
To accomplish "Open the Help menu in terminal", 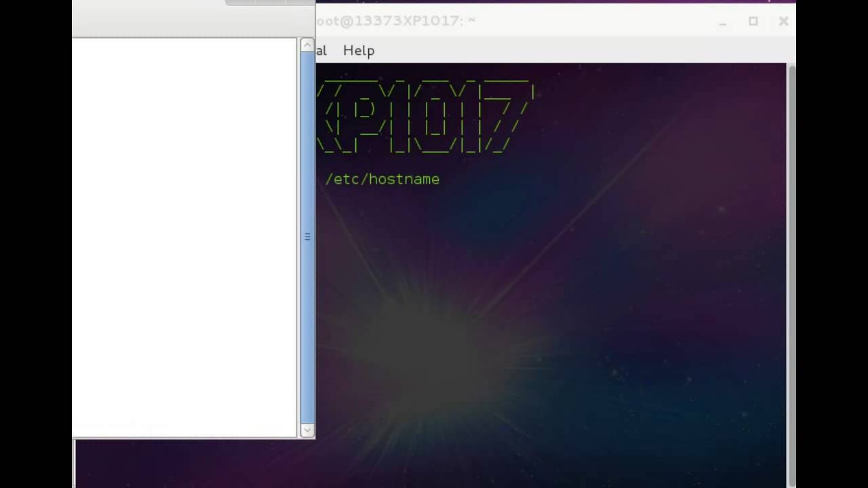I will (359, 50).
